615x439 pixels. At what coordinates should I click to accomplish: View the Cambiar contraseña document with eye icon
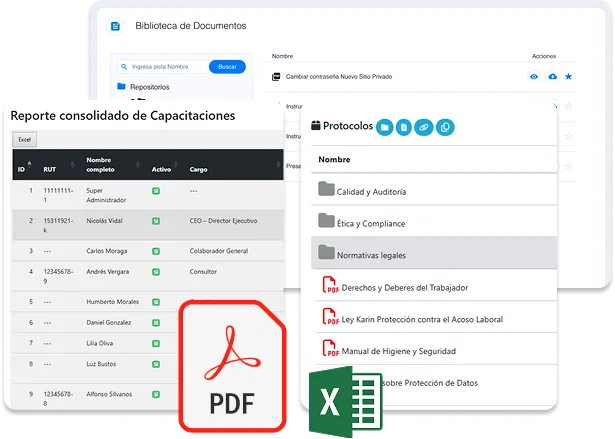pyautogui.click(x=534, y=77)
